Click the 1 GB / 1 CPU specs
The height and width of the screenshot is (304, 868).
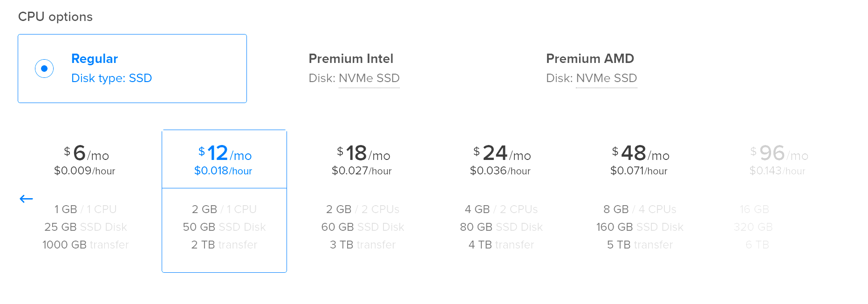(85, 209)
